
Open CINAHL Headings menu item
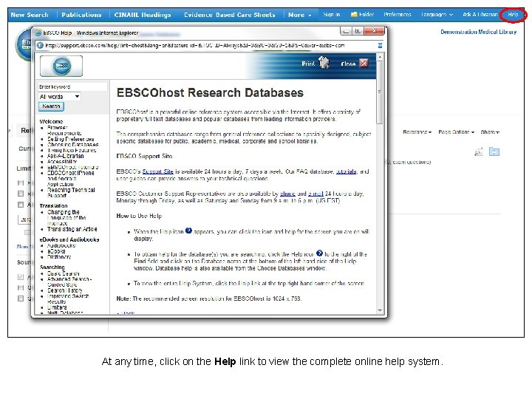143,15
